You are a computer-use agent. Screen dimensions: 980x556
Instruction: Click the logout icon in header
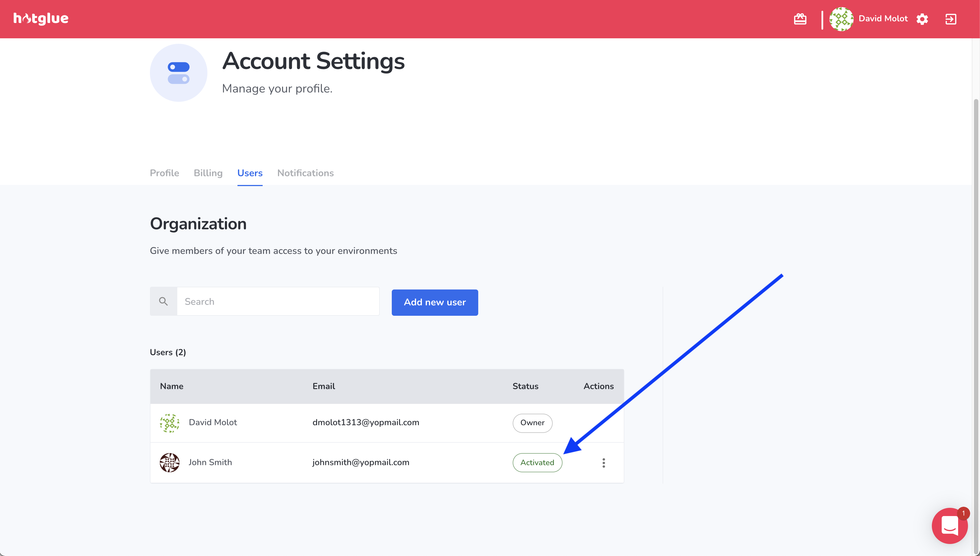click(951, 19)
